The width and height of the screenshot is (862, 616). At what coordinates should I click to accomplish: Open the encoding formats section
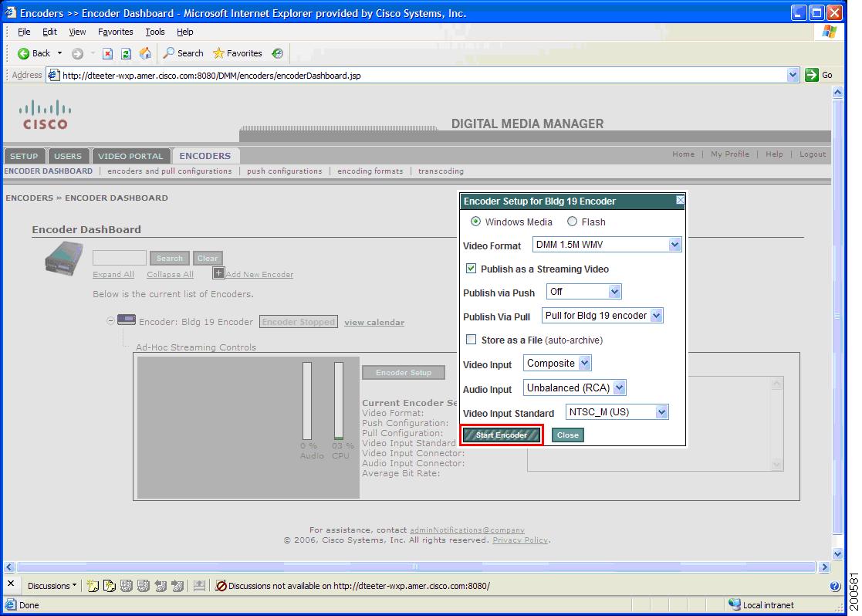tap(370, 171)
